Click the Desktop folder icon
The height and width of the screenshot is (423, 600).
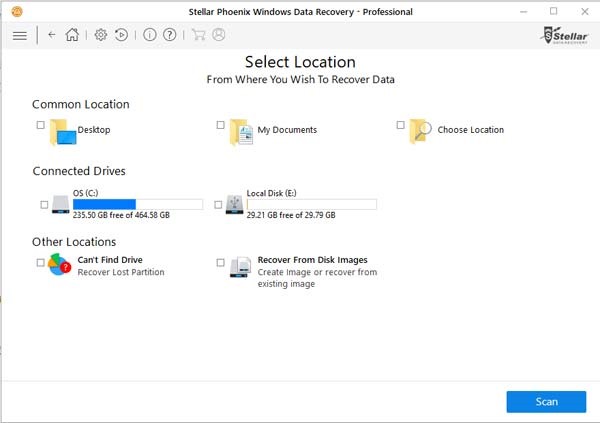[63, 132]
